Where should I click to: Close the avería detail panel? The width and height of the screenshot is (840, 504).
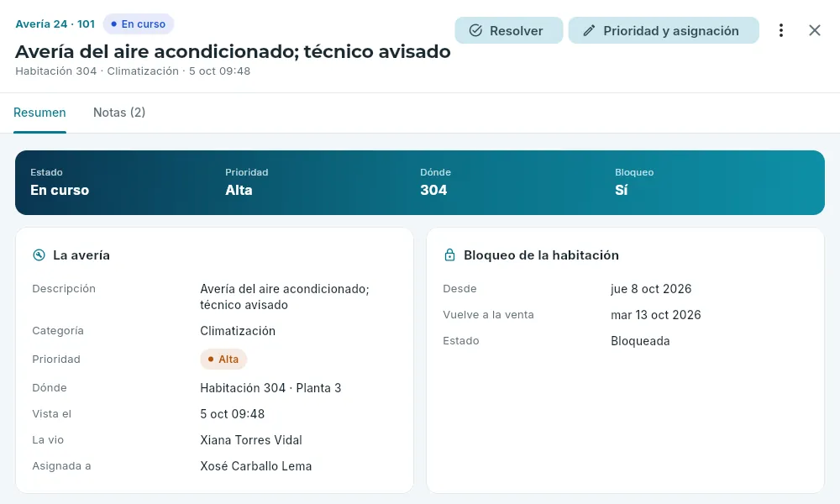pos(814,30)
